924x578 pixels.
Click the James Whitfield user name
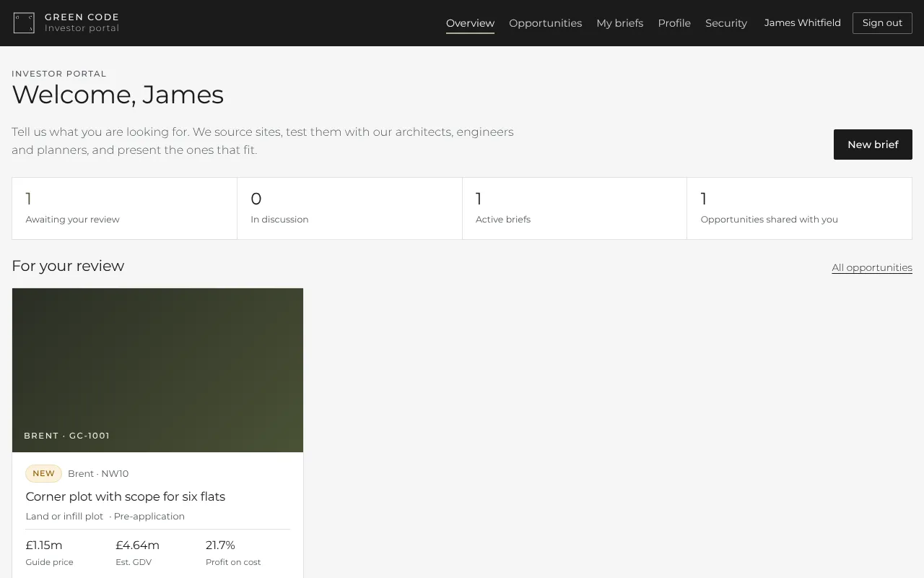(802, 23)
